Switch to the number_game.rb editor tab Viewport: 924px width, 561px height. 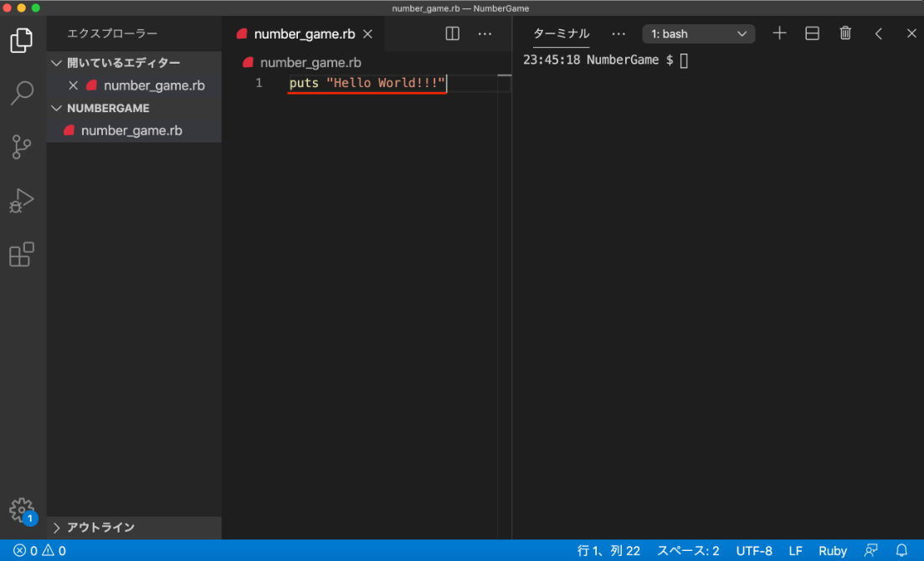(x=304, y=34)
